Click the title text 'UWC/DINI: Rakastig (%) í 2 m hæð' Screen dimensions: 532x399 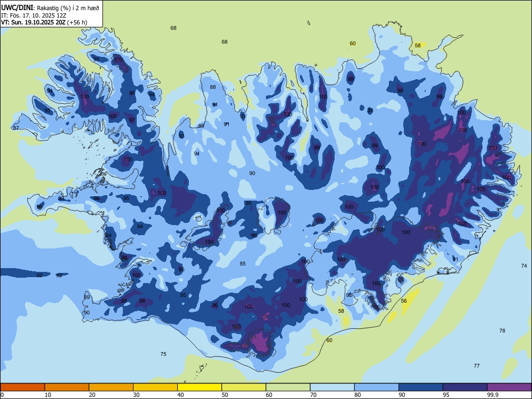(x=50, y=7)
